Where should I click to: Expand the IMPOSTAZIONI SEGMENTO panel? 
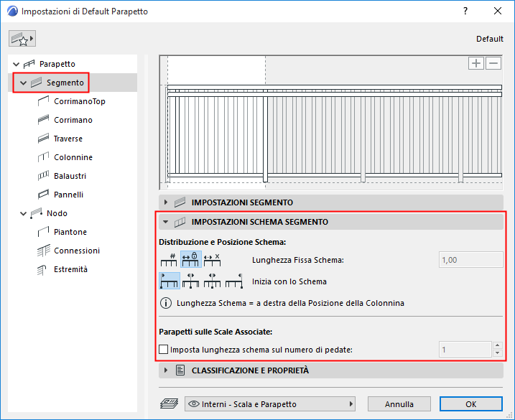pos(166,202)
